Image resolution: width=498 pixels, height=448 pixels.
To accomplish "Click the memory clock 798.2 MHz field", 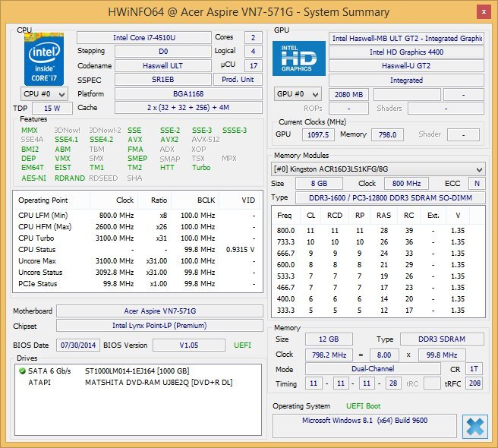I will point(329,355).
